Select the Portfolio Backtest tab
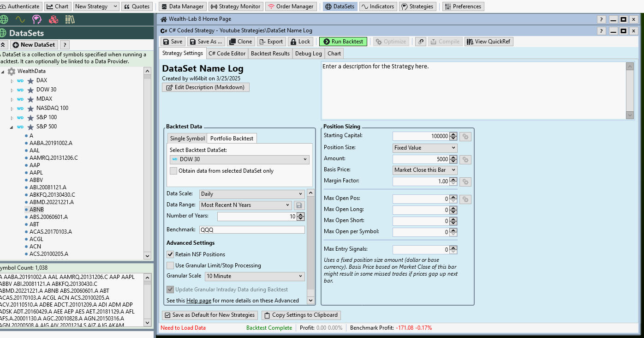Image resolution: width=644 pixels, height=338 pixels. click(232, 139)
